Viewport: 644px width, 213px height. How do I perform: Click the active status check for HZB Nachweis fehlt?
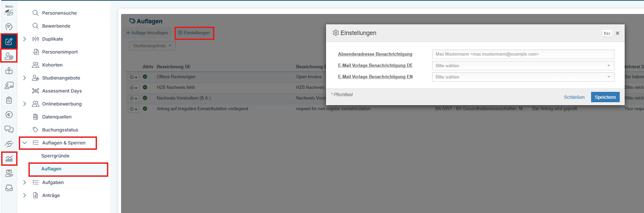[x=145, y=87]
